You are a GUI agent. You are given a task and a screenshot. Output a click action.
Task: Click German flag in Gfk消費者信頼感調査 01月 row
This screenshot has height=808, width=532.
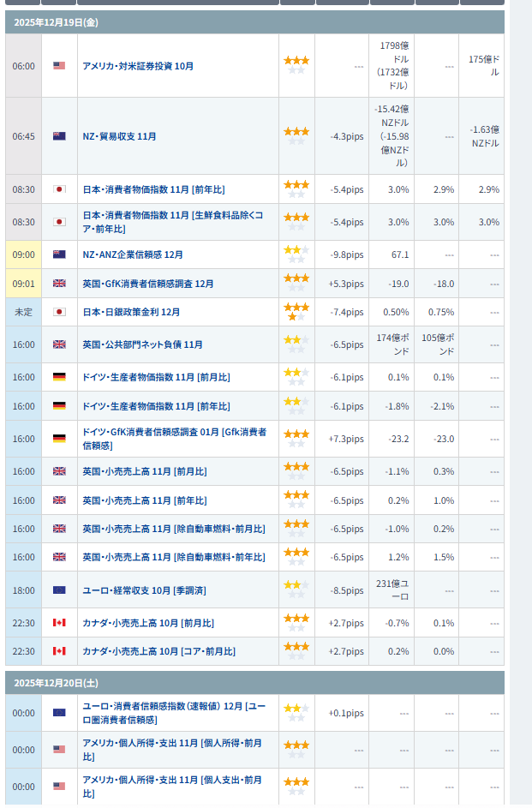[59, 439]
